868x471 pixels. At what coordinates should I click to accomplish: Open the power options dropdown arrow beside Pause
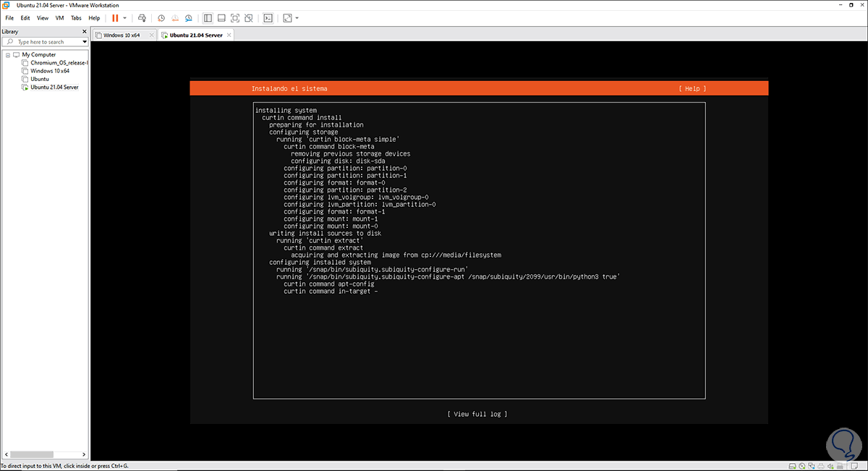[x=124, y=17]
